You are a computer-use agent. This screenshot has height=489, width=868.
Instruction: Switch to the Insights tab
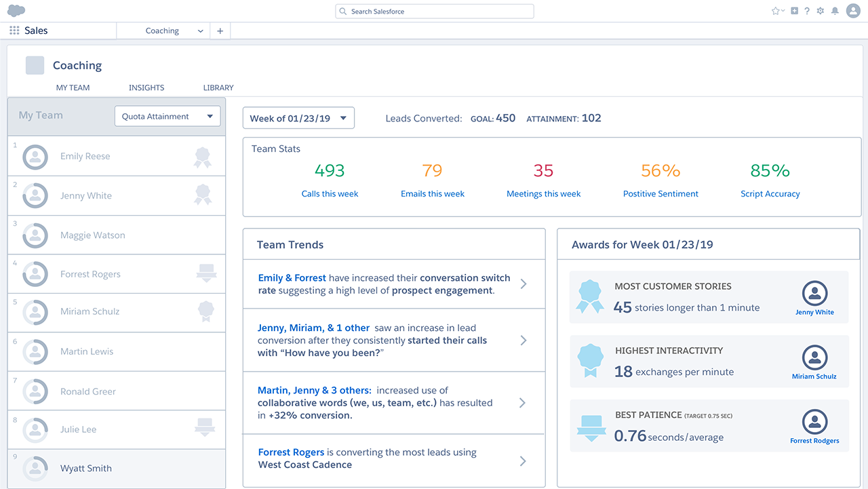coord(146,87)
